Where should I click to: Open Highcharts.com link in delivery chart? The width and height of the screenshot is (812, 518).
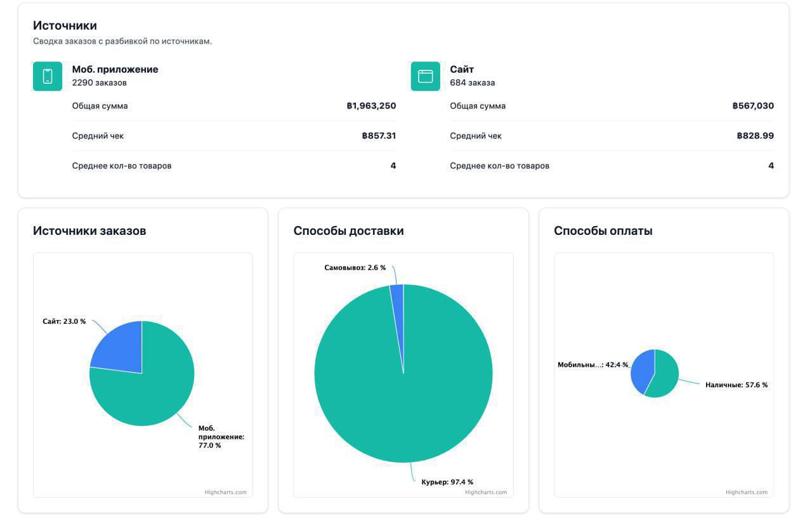click(x=486, y=491)
